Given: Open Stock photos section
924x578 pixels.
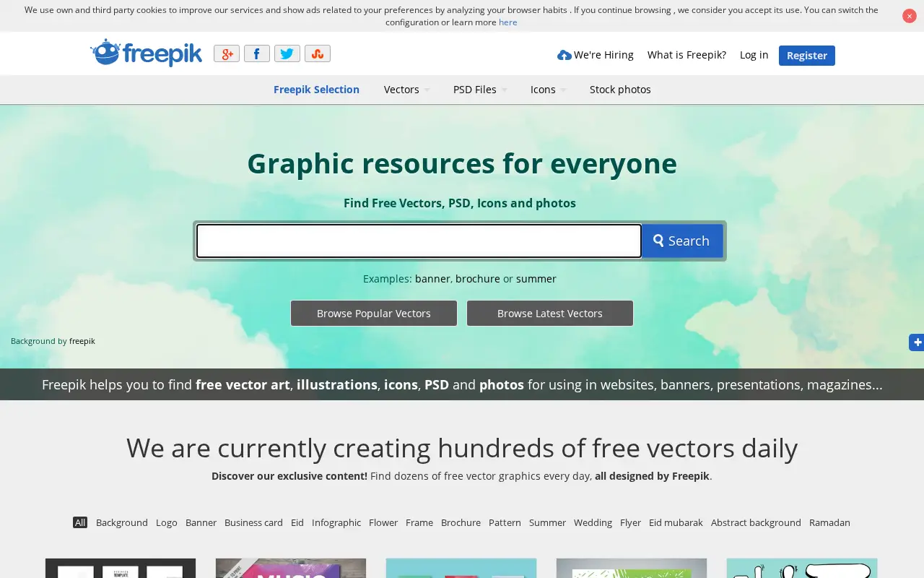Looking at the screenshot, I should point(620,90).
